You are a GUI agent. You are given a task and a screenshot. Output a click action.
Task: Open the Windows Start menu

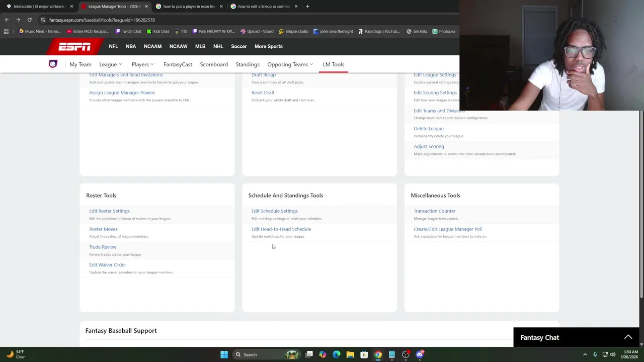pyautogui.click(x=224, y=354)
